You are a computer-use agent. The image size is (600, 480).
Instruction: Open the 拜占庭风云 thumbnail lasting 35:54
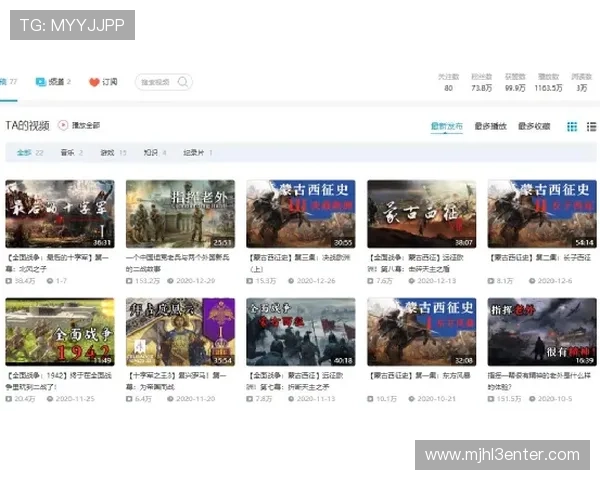181,332
